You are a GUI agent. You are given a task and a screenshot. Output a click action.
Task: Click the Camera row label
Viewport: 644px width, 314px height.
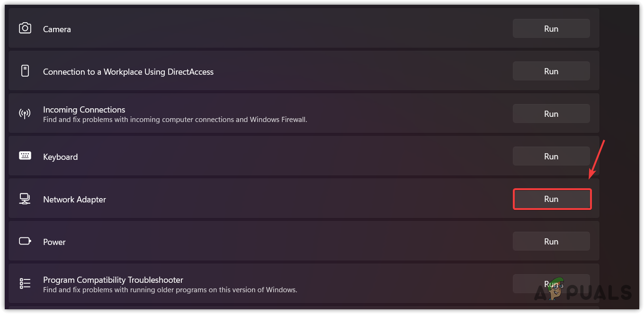[57, 29]
